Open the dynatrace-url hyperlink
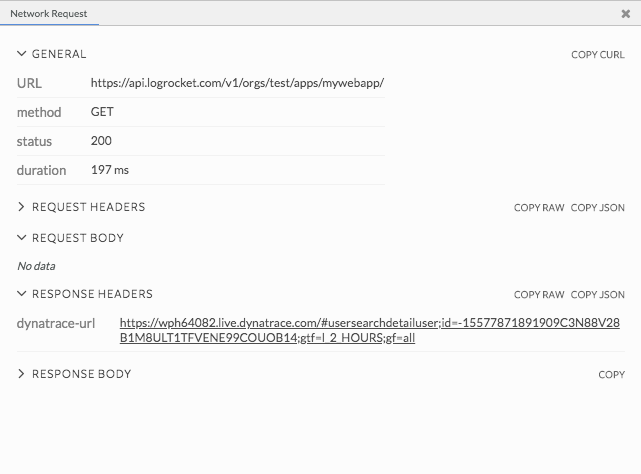The height and width of the screenshot is (474, 641). [x=370, y=330]
